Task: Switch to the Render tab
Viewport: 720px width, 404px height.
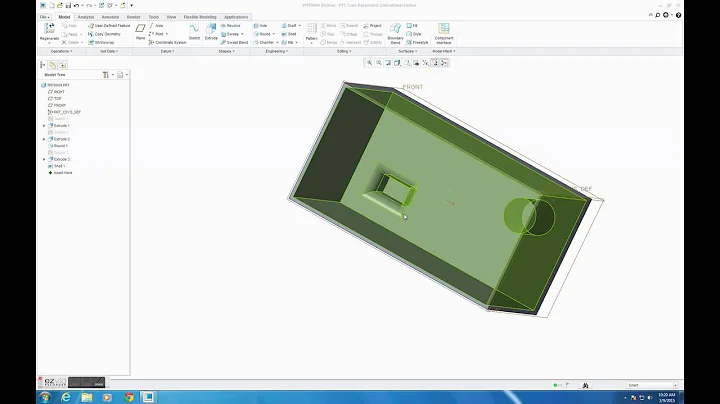Action: [x=134, y=17]
